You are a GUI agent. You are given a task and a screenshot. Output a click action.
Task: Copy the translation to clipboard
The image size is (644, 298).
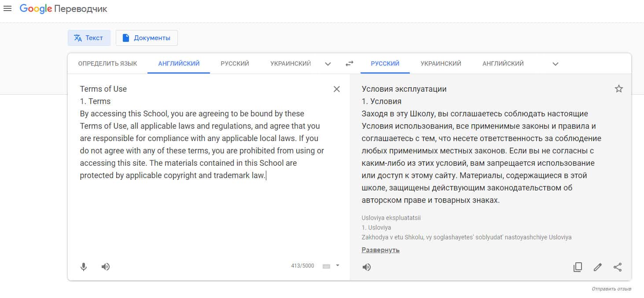coord(578,267)
